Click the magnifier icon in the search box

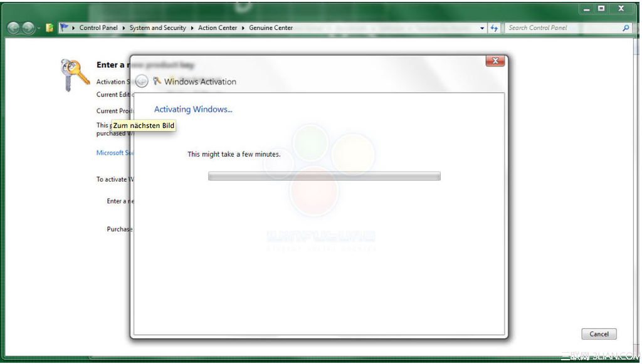(x=626, y=28)
